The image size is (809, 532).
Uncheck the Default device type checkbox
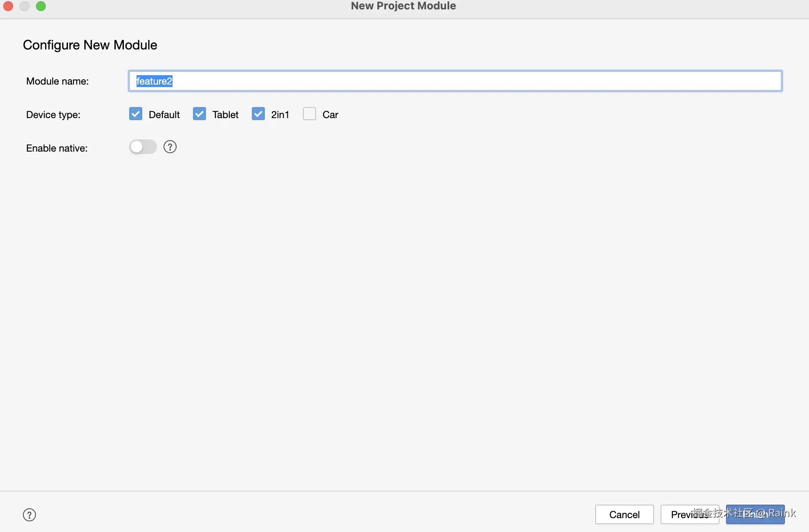136,114
